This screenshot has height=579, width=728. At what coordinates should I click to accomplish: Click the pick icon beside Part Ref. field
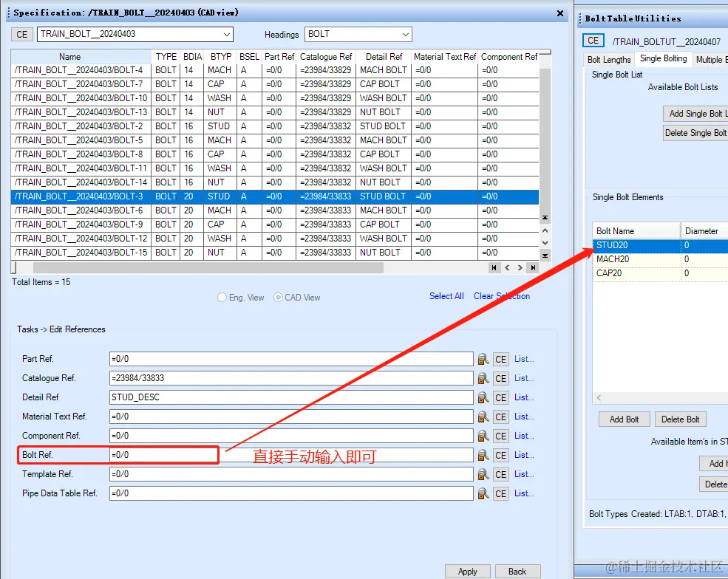pyautogui.click(x=483, y=359)
